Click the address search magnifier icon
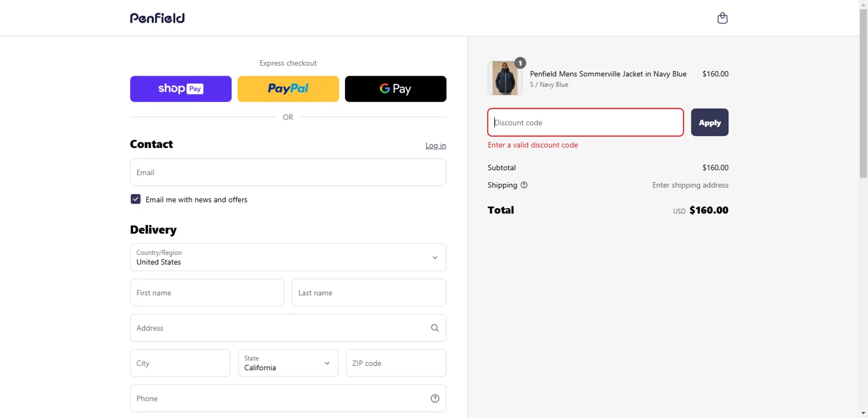This screenshot has width=868, height=418. tap(435, 328)
